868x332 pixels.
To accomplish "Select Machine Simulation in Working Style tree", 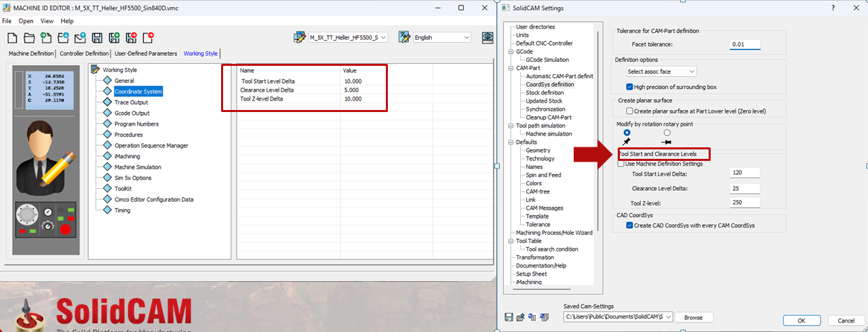I will tap(138, 167).
